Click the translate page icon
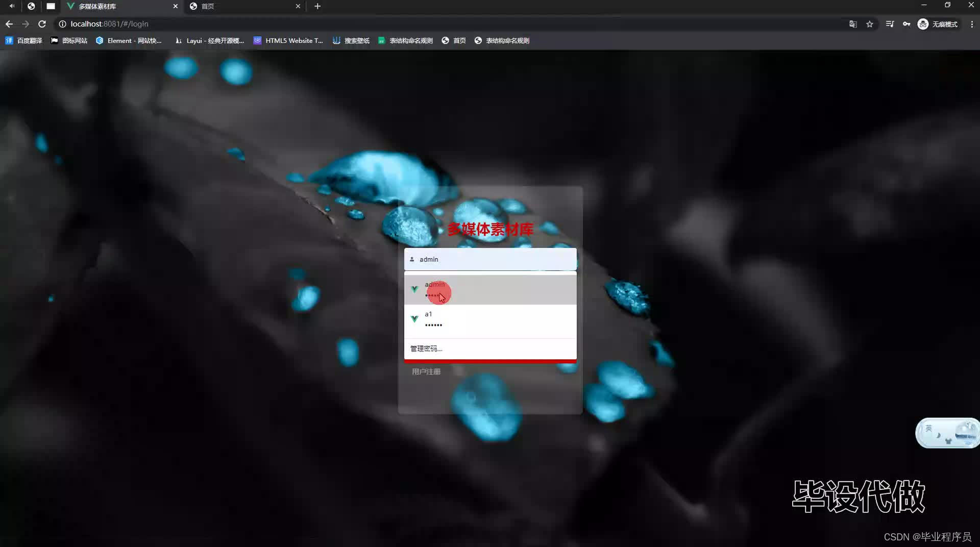 (x=853, y=24)
